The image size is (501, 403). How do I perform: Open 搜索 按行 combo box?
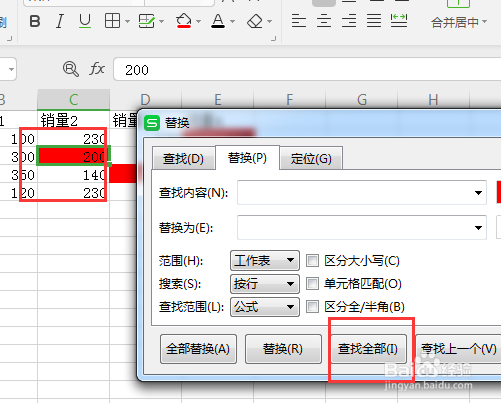pos(265,284)
